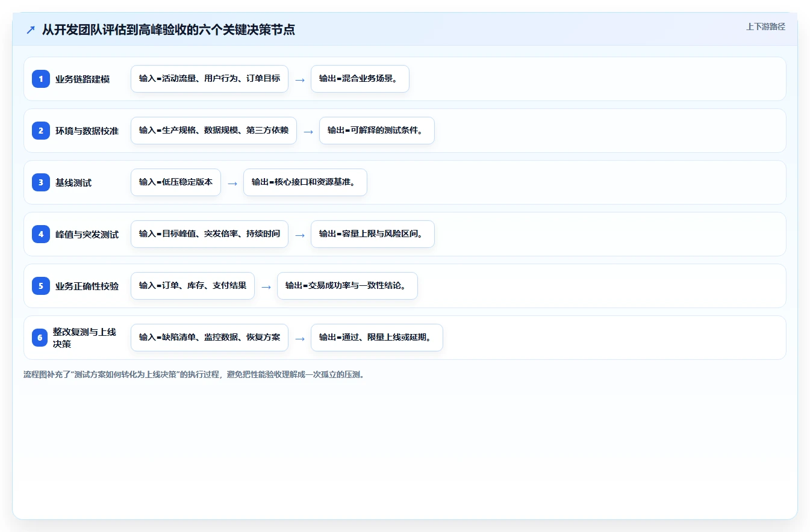Select step number badge 3

(41, 182)
